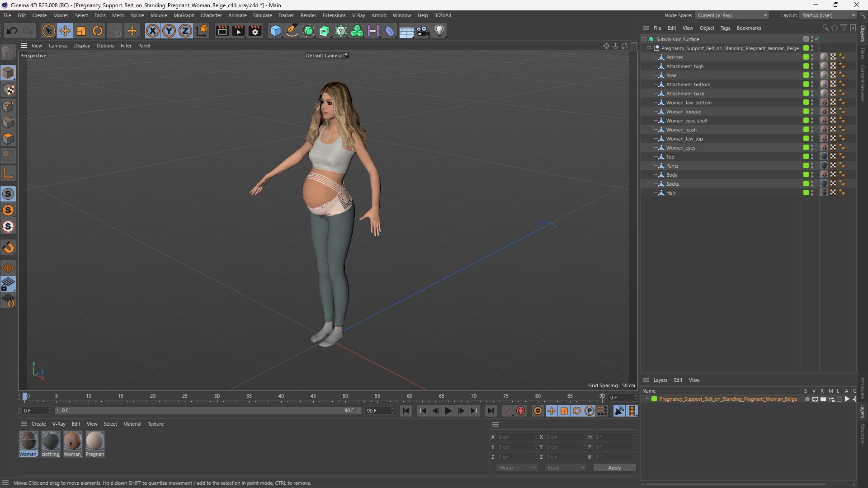Open the Cameras viewport menu
The height and width of the screenshot is (488, 868).
coord(58,46)
